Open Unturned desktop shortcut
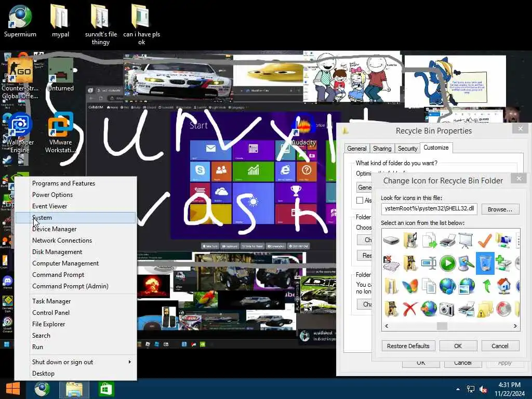This screenshot has height=399, width=532. (60, 75)
